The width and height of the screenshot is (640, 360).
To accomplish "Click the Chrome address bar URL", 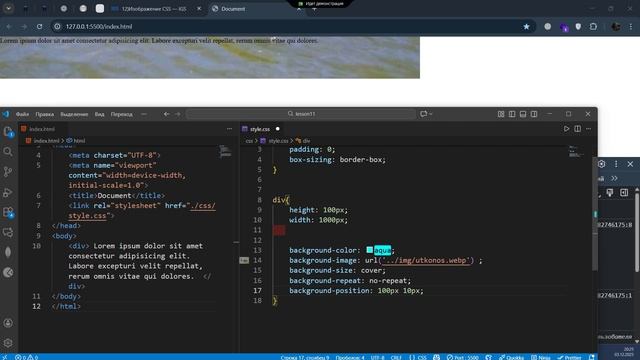I will (x=99, y=27).
